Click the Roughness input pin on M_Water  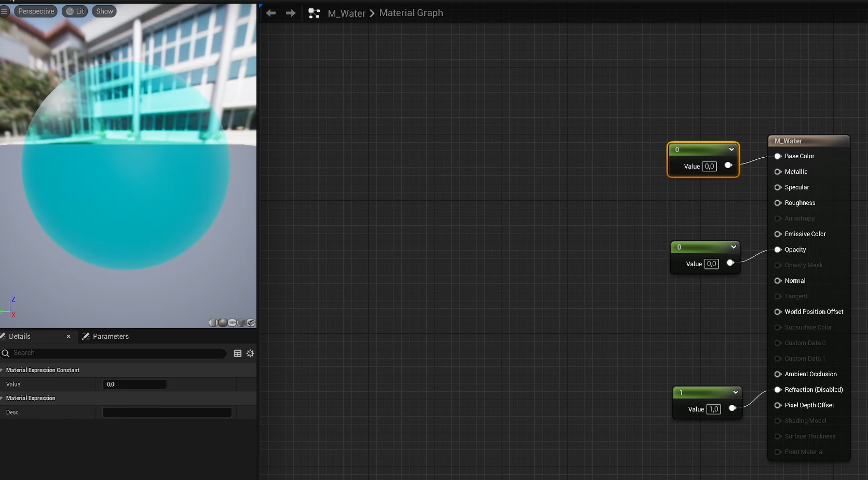[778, 203]
